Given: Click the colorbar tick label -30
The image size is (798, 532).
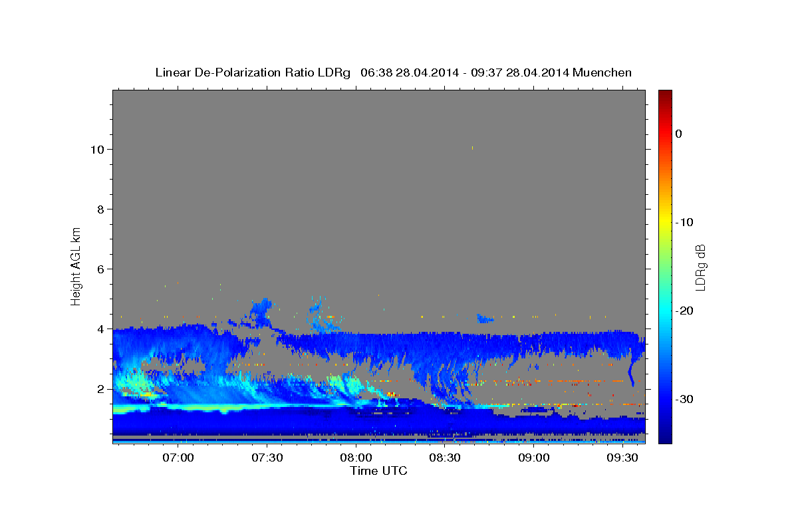Looking at the screenshot, I should pos(684,399).
